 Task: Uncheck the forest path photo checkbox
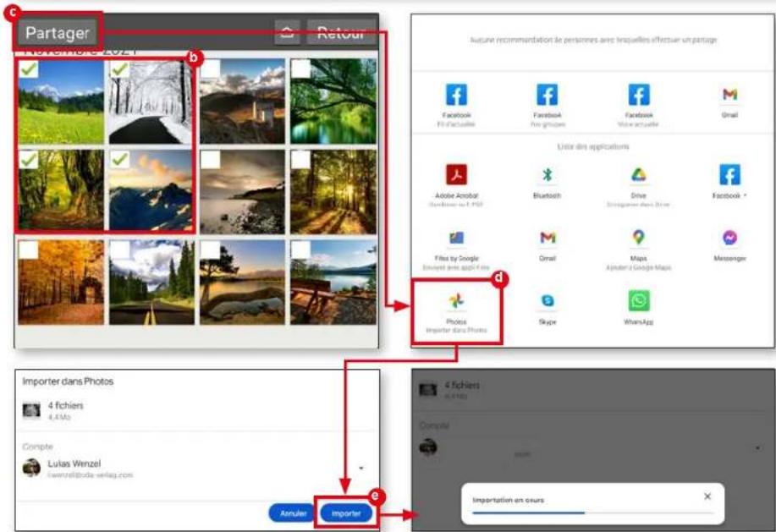[29, 160]
